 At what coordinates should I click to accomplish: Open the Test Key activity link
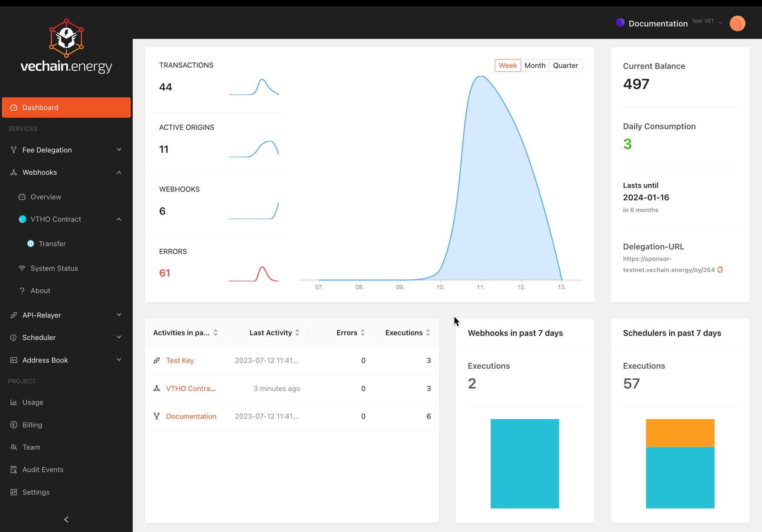[180, 361]
